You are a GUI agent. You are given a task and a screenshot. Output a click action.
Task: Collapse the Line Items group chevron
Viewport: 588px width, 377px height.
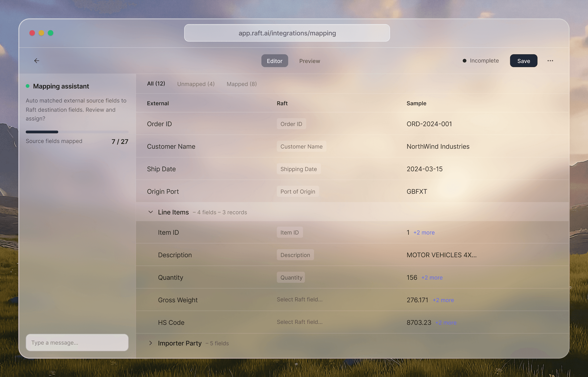tap(151, 212)
